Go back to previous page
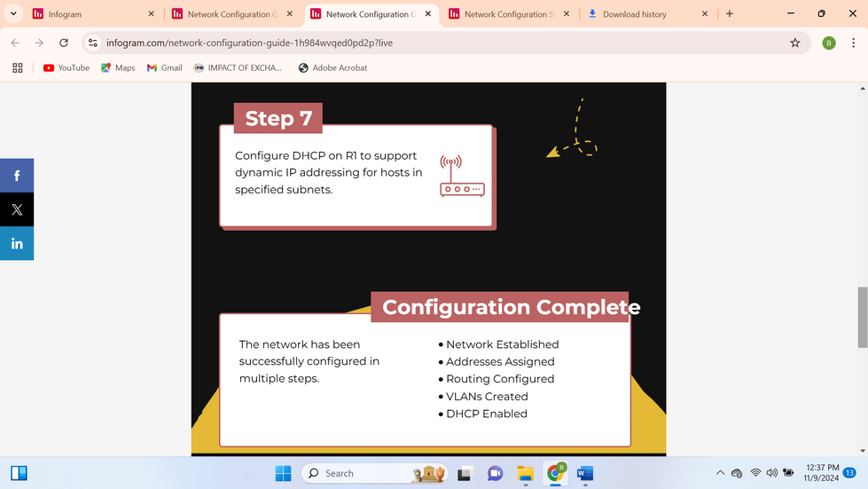Viewport: 868px width, 489px height. click(x=15, y=43)
